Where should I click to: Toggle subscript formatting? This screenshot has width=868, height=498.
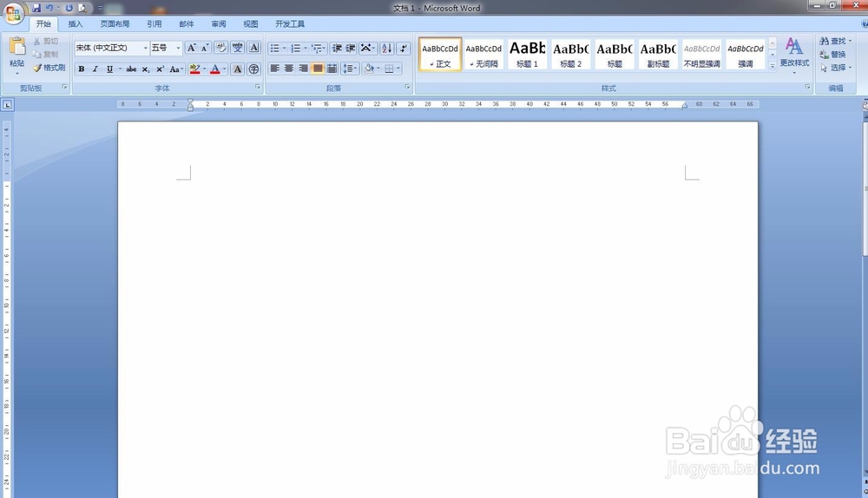tap(146, 69)
